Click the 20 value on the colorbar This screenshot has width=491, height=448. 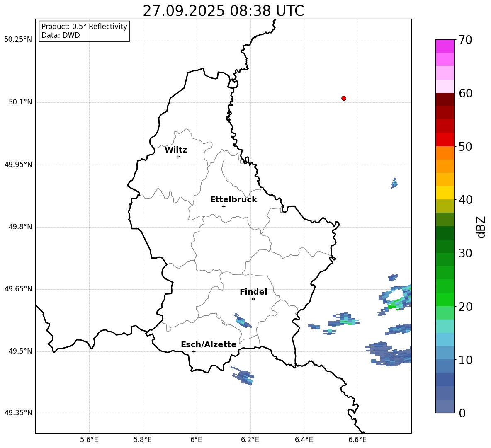(x=465, y=307)
